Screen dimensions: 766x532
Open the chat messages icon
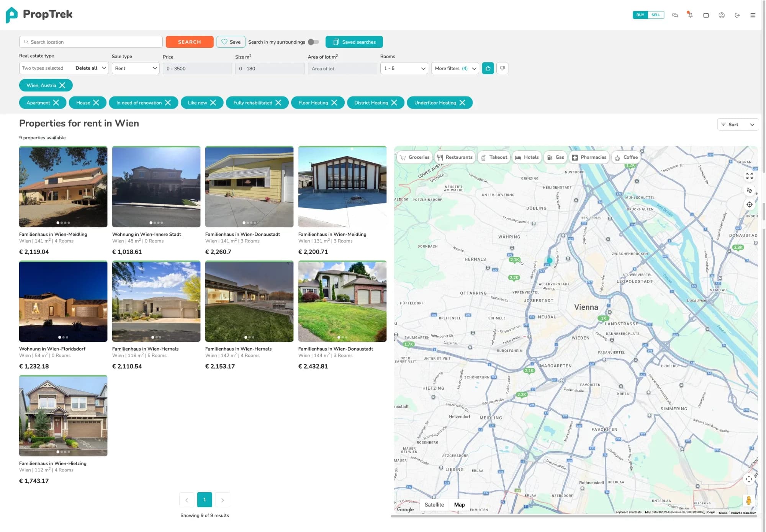pos(675,15)
